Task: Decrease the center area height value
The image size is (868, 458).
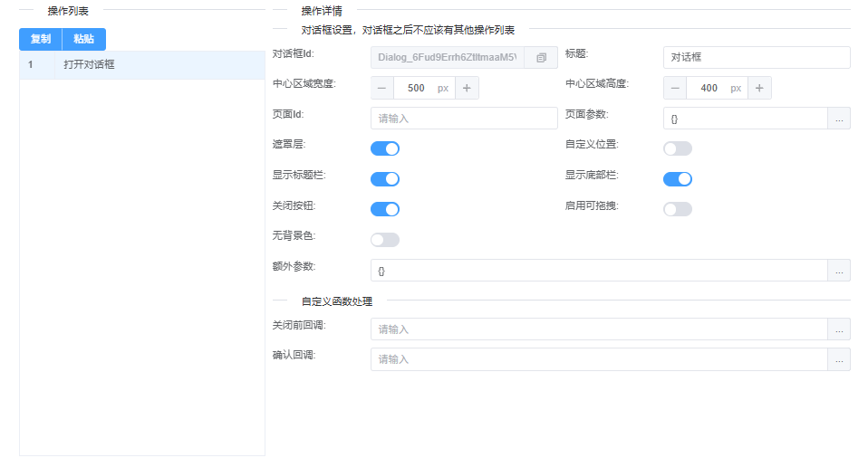Action: click(675, 88)
